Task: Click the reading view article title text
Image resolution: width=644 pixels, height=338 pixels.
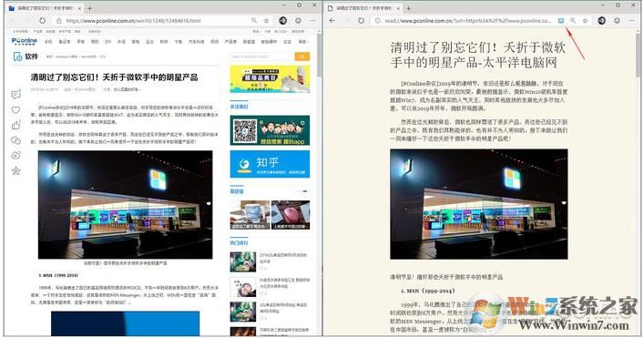Action: tap(478, 55)
